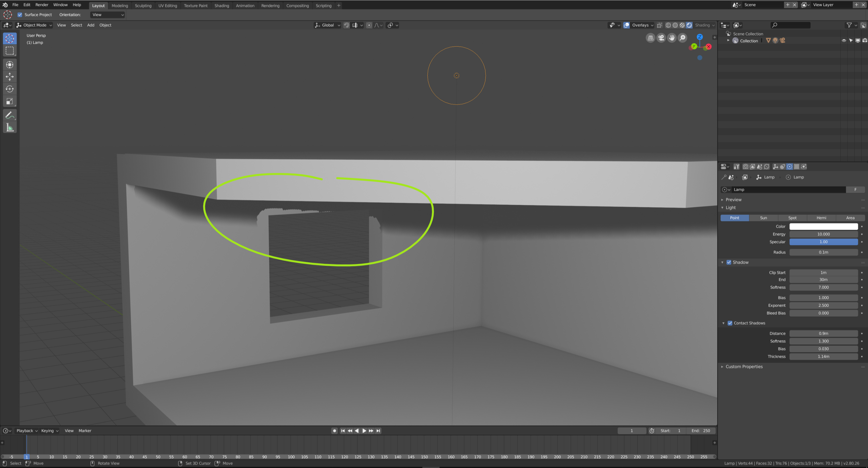The width and height of the screenshot is (868, 468).
Task: Set the light type to Spot
Action: point(792,218)
